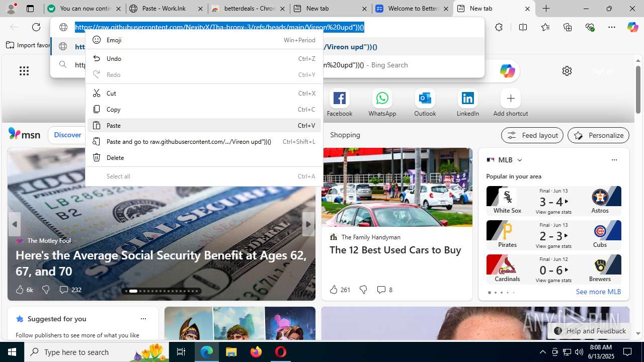Open the Outlook shortcut
The image size is (644, 362).
tap(425, 103)
